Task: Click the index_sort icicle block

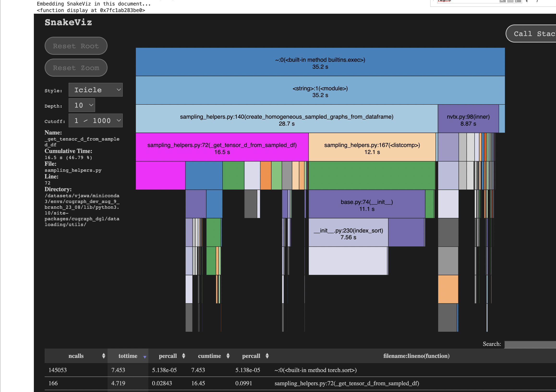Action: point(348,232)
